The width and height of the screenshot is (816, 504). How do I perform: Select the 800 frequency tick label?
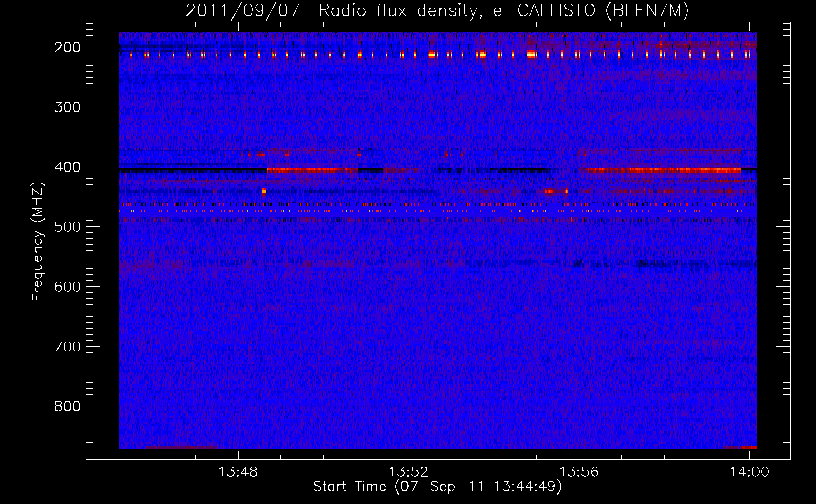pos(68,406)
